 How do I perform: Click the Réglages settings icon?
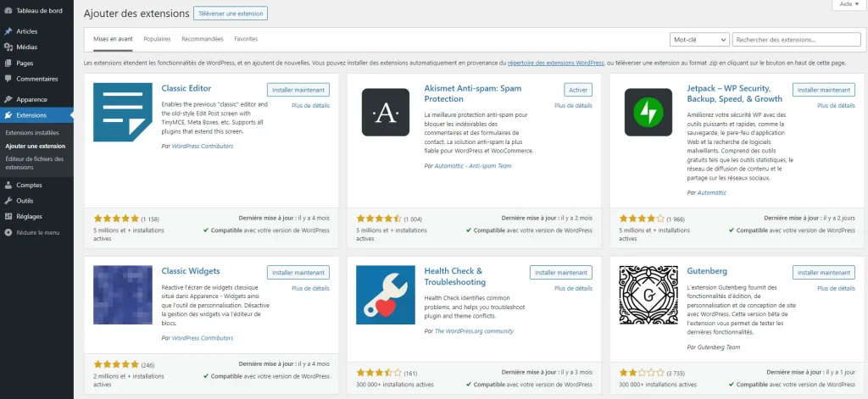tap(8, 216)
